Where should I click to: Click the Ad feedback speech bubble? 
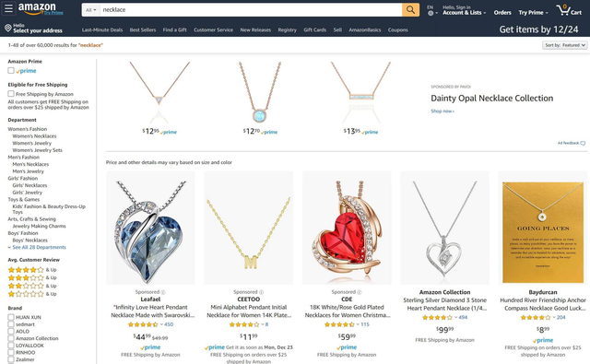[x=583, y=143]
